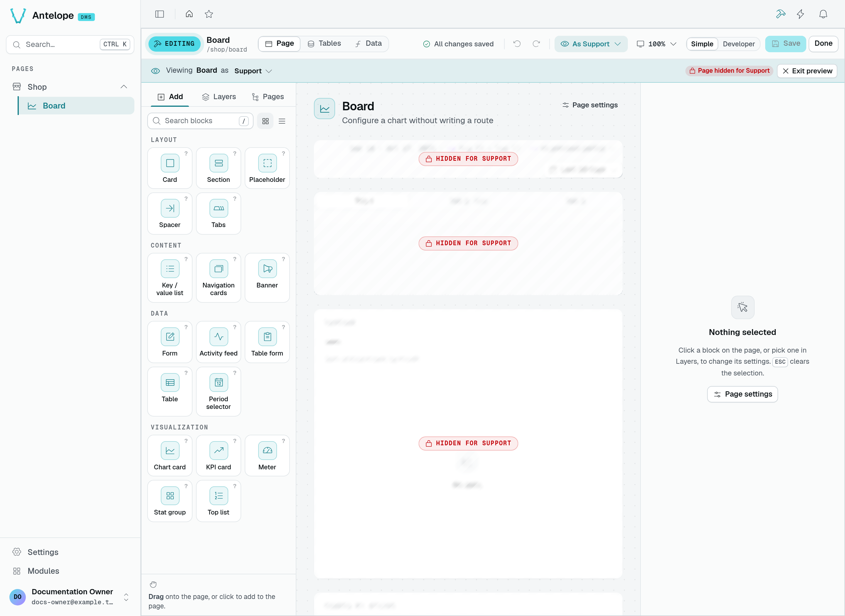Toggle the sidebar panel icon
Image resolution: width=845 pixels, height=616 pixels.
(x=160, y=14)
